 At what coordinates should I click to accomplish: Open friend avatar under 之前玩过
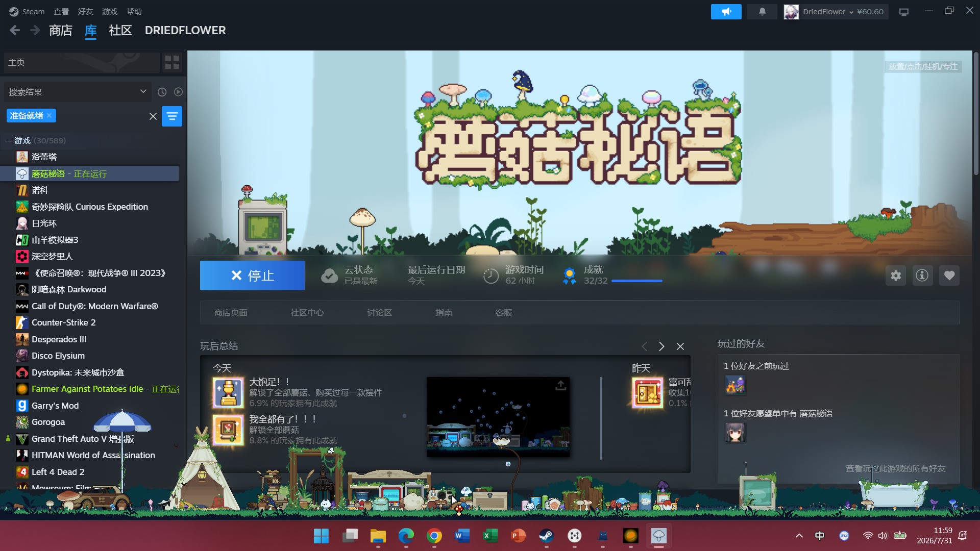click(735, 385)
